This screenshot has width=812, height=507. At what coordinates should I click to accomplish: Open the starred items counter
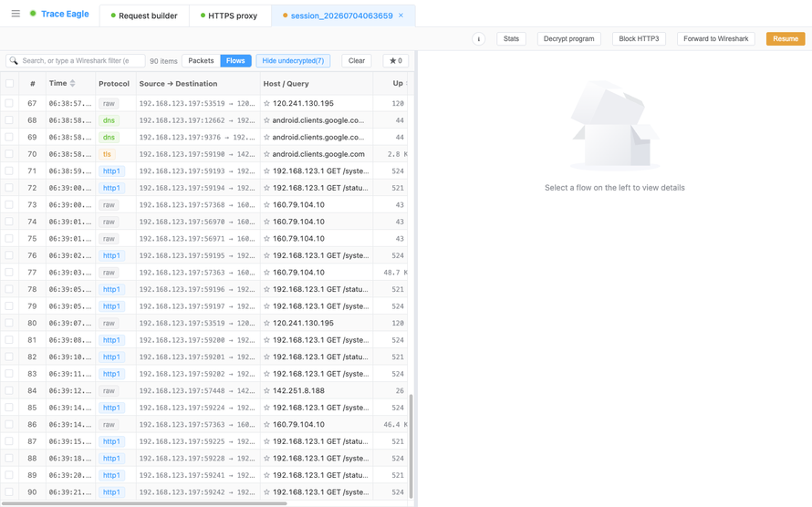(x=396, y=60)
